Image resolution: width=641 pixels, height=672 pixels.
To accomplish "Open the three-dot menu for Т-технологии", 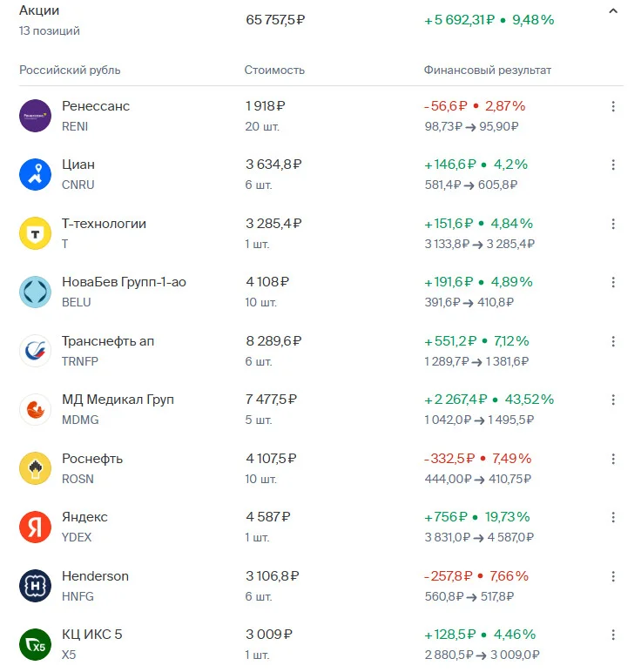I will tap(613, 224).
